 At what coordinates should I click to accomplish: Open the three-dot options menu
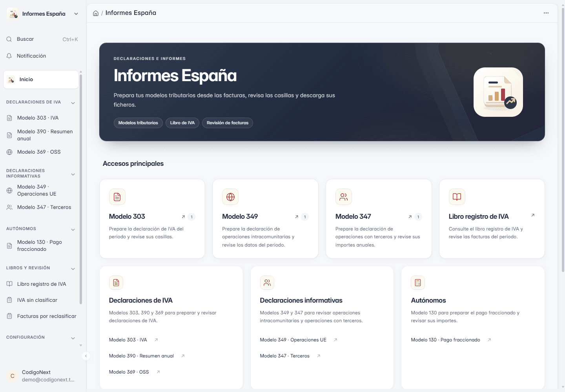pos(546,13)
